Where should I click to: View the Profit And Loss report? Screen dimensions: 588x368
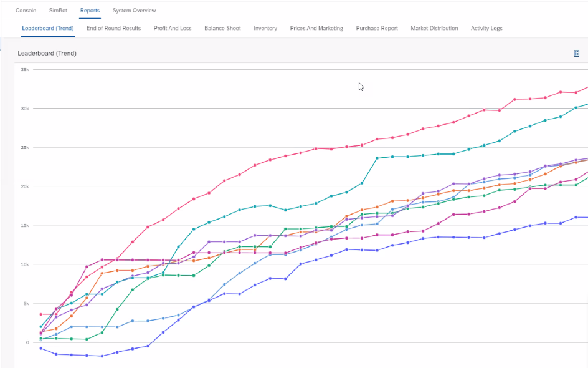tap(173, 28)
